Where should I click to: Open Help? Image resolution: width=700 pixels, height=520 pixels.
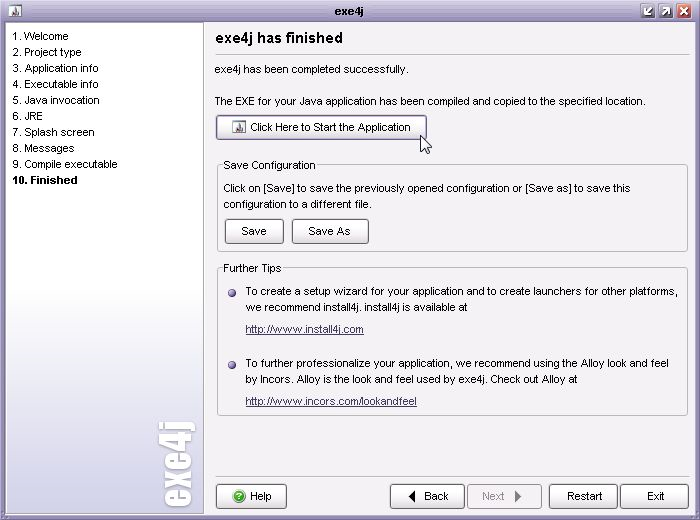point(251,496)
